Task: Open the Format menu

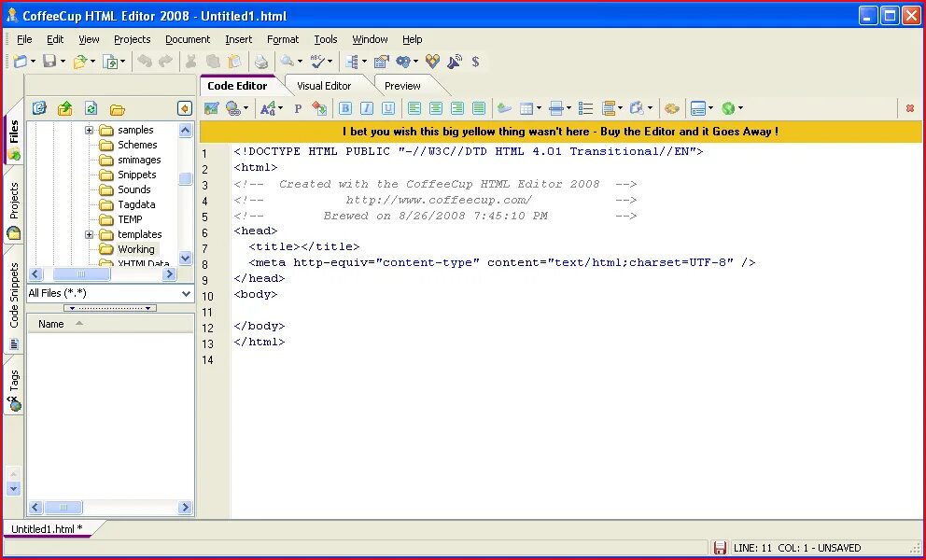Action: (283, 39)
